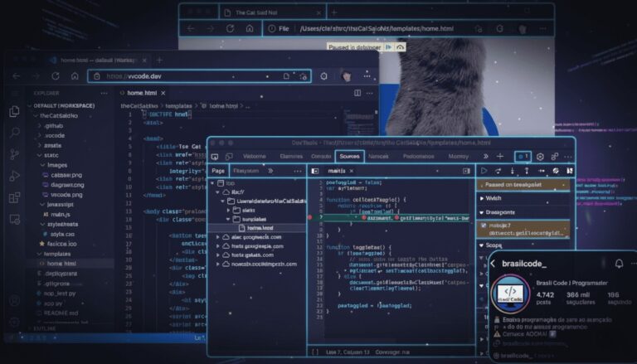The height and width of the screenshot is (364, 637).
Task: Expand .github folder in VS Code Explorer
Action: pos(40,125)
